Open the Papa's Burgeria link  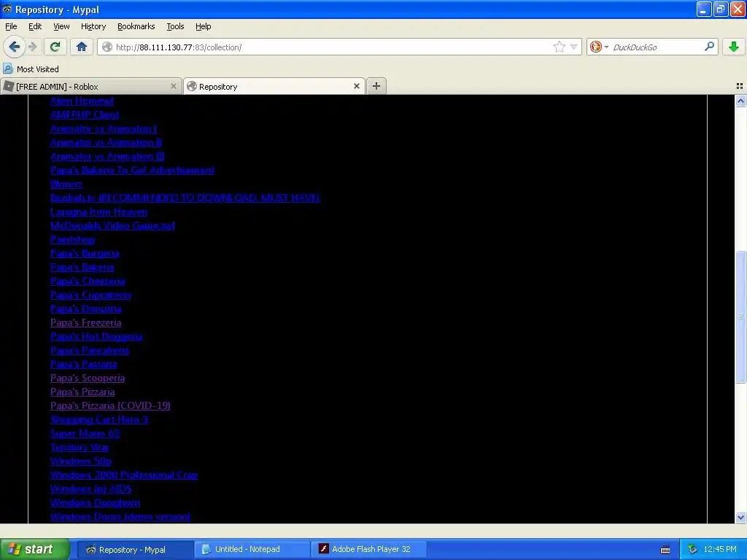click(x=85, y=253)
